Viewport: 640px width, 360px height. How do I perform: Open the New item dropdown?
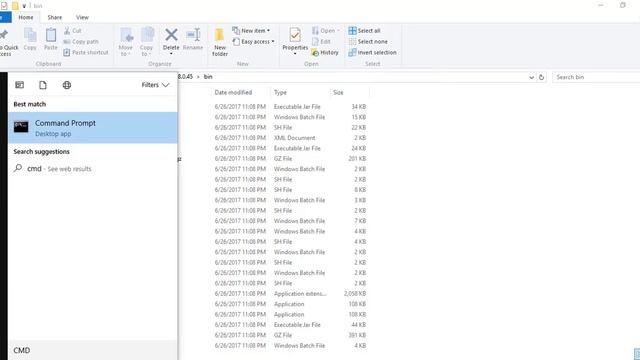(x=251, y=31)
